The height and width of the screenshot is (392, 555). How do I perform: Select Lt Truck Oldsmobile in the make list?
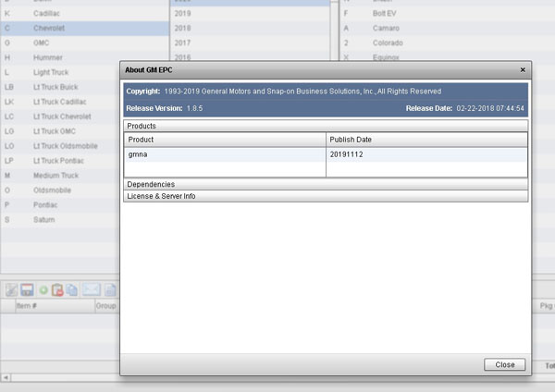click(60, 146)
